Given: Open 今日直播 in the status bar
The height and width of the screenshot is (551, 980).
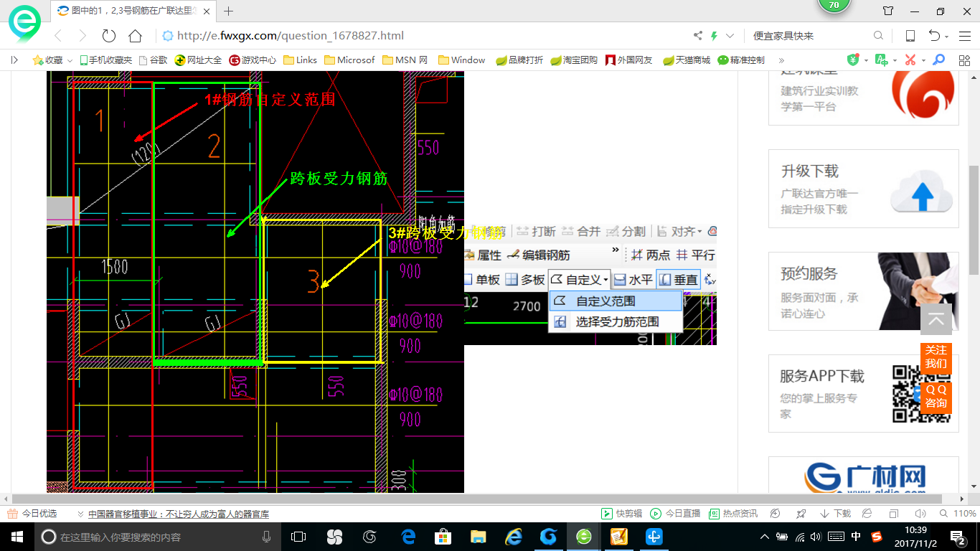Looking at the screenshot, I should [x=675, y=514].
